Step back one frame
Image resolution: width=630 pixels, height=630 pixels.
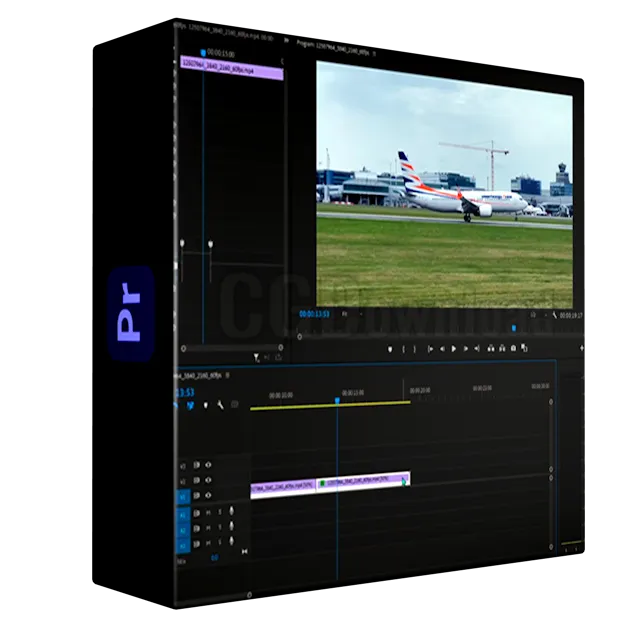pos(442,349)
